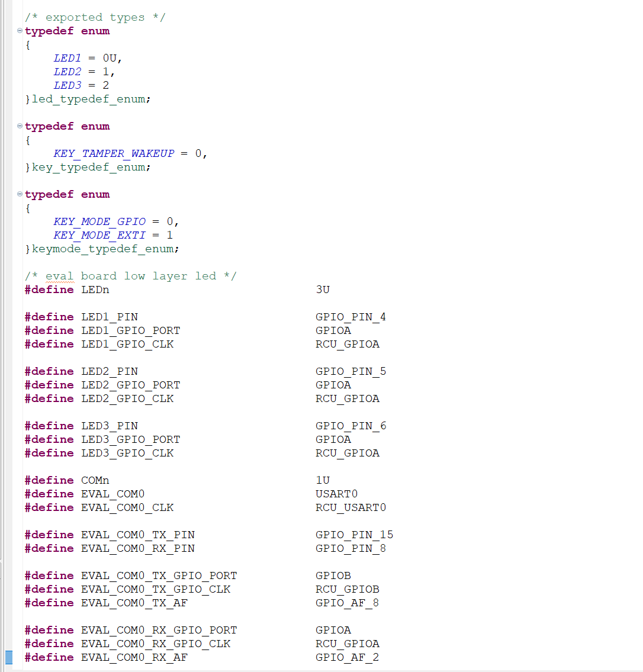Image resolution: width=643 pixels, height=672 pixels.
Task: Select the KEY_MODE_EXTI enumerator name
Action: click(x=99, y=235)
